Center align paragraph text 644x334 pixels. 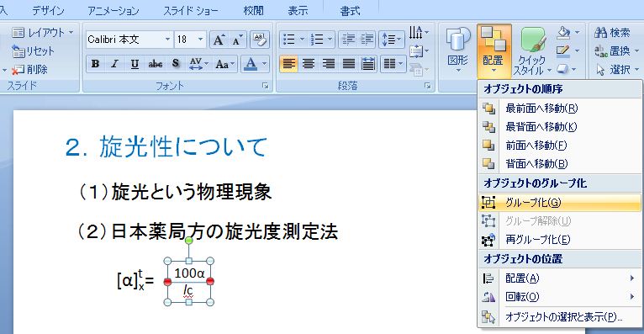pyautogui.click(x=308, y=64)
